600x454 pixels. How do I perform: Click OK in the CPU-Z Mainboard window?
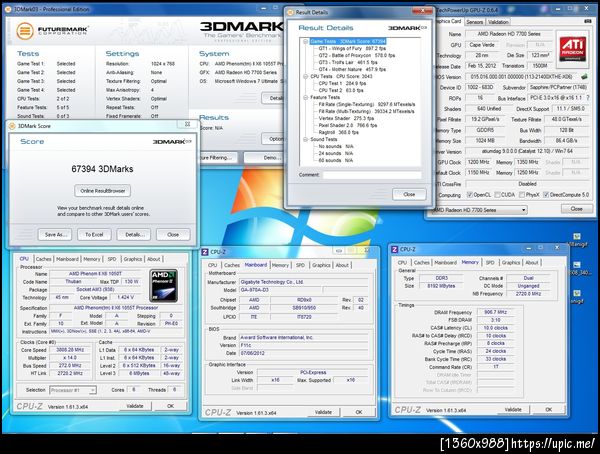[x=359, y=412]
